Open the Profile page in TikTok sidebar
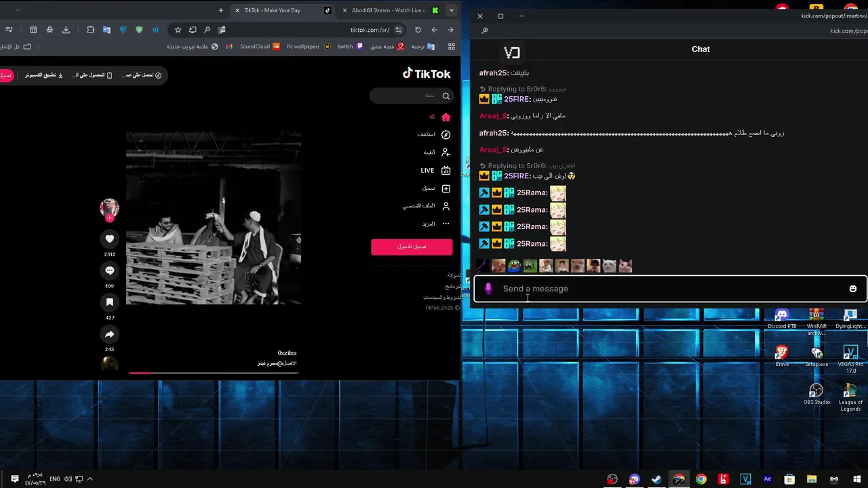 tap(427, 206)
